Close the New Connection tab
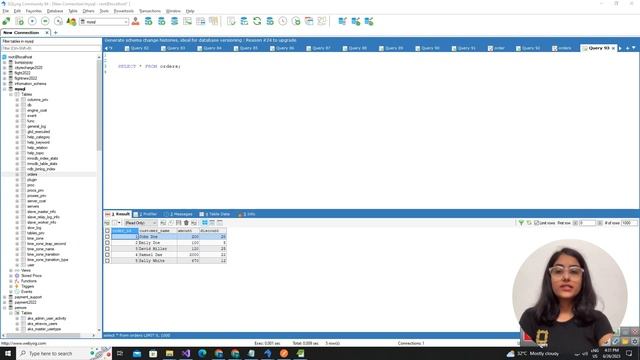The height and width of the screenshot is (360, 640). (47, 33)
